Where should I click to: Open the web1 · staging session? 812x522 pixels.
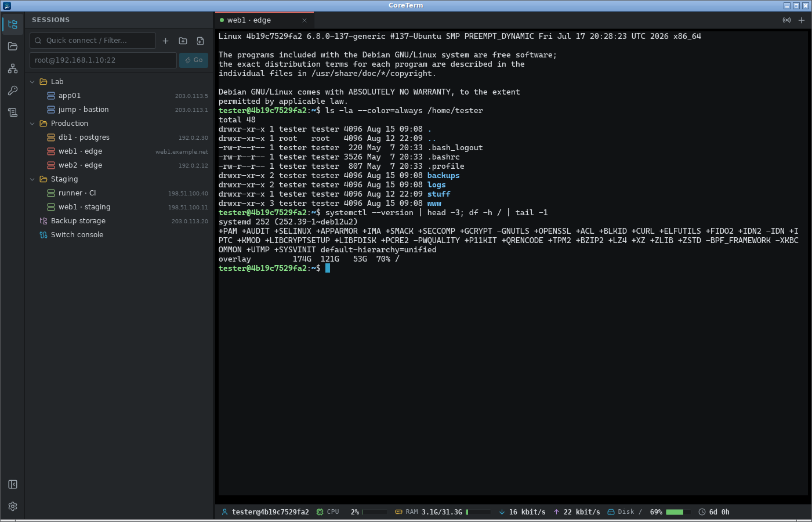pos(119,207)
